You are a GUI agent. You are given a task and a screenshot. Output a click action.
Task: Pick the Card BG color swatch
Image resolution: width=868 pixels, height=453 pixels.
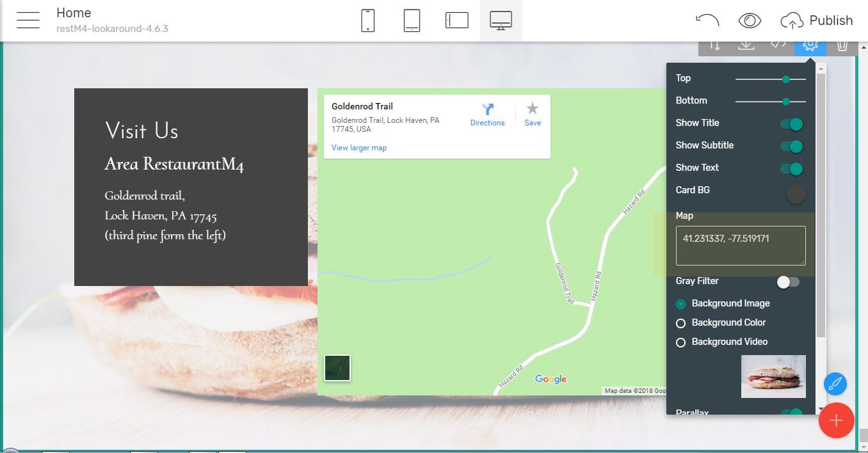796,194
